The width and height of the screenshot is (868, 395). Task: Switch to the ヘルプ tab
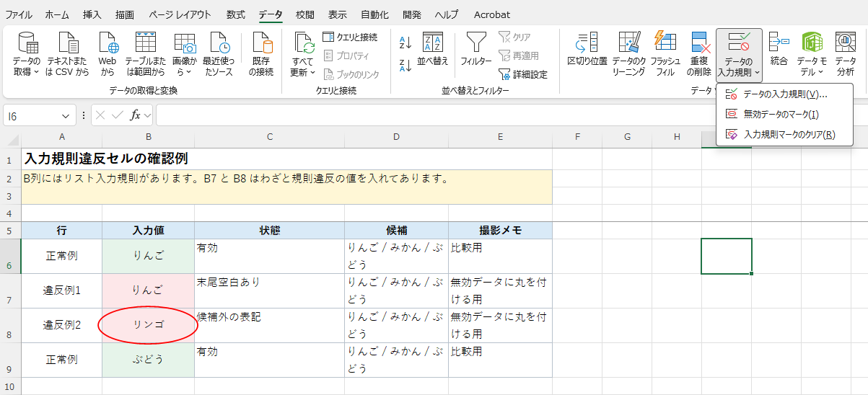[x=447, y=14]
